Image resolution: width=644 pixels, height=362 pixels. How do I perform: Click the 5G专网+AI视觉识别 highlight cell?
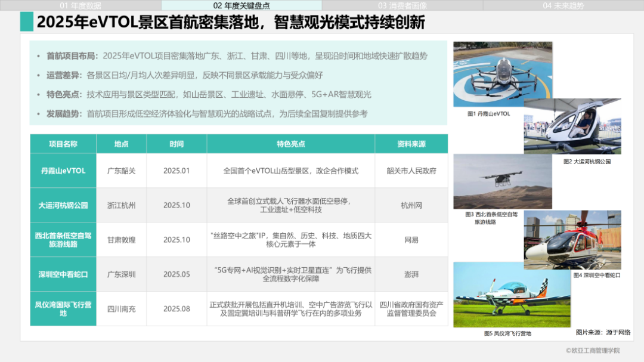(x=291, y=274)
